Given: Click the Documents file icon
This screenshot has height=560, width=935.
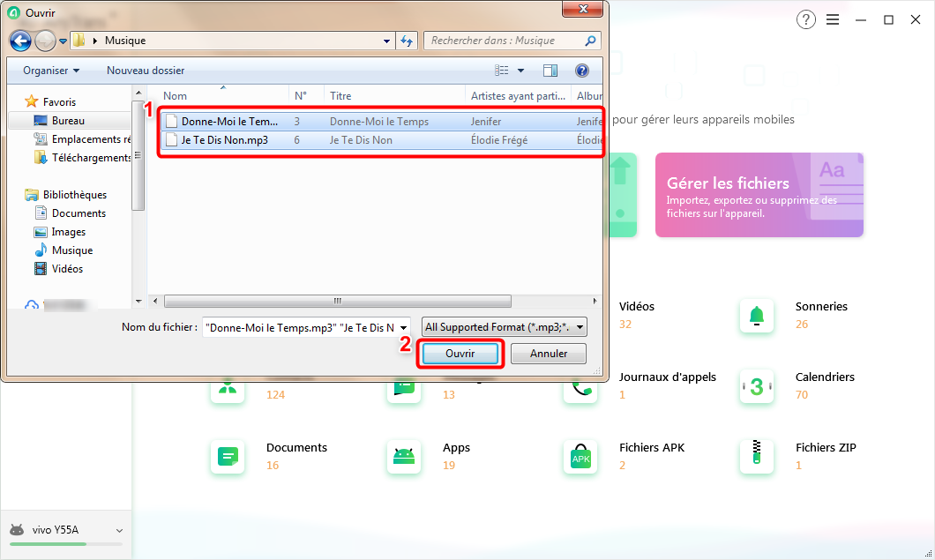Looking at the screenshot, I should 228,457.
